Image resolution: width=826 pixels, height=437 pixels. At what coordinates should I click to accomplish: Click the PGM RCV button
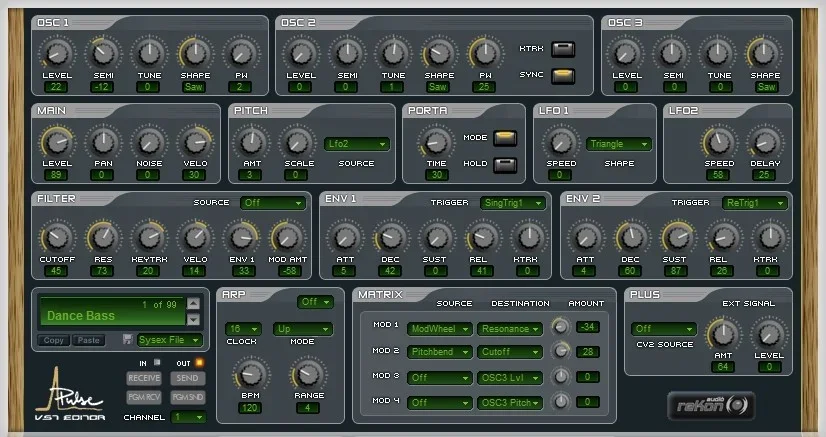[x=144, y=397]
